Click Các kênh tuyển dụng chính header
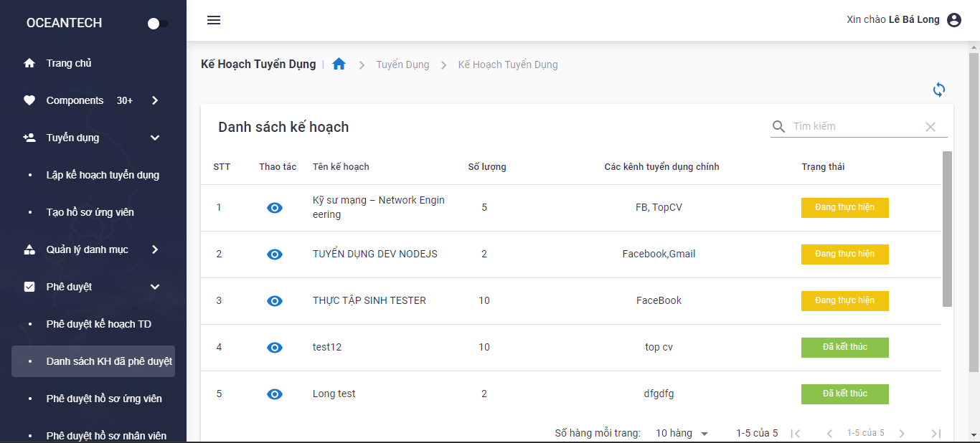The width and height of the screenshot is (980, 443). pos(661,167)
